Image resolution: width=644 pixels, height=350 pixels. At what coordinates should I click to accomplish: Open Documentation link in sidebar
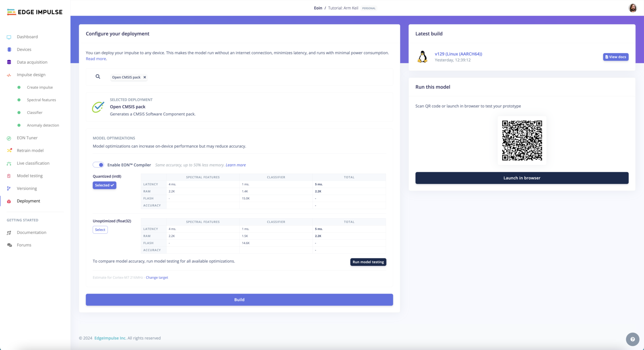[31, 232]
